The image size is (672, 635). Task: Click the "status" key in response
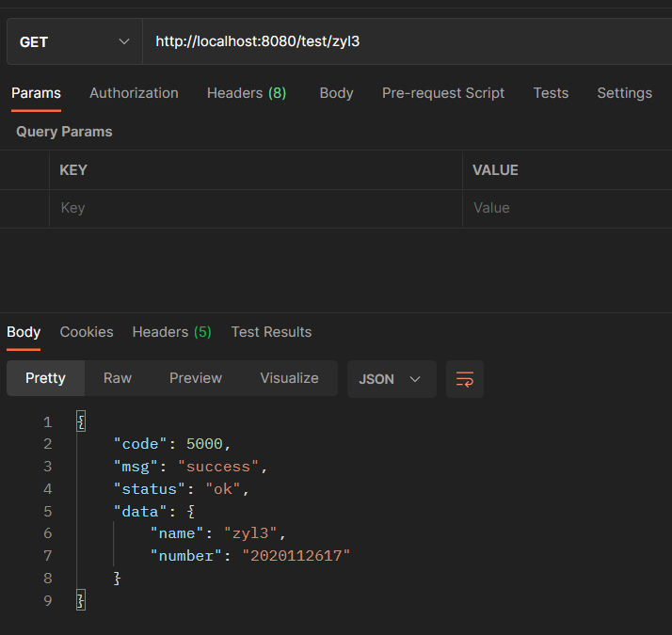click(149, 489)
